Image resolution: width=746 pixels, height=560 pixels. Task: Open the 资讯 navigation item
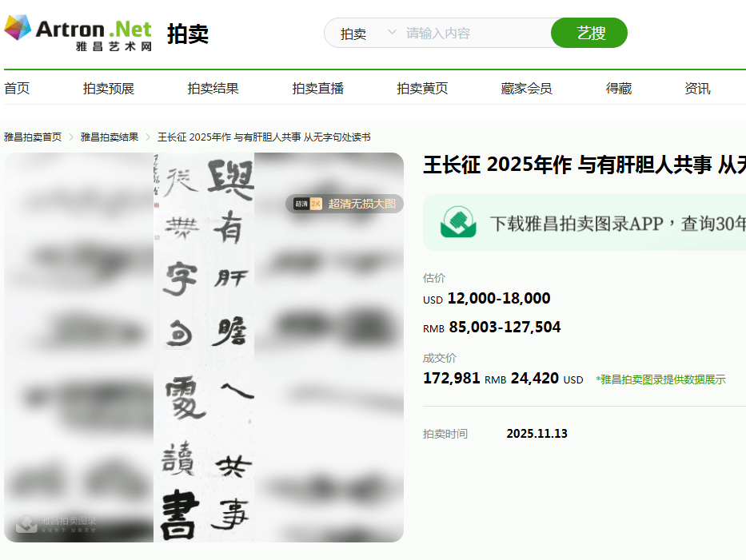[x=697, y=89]
